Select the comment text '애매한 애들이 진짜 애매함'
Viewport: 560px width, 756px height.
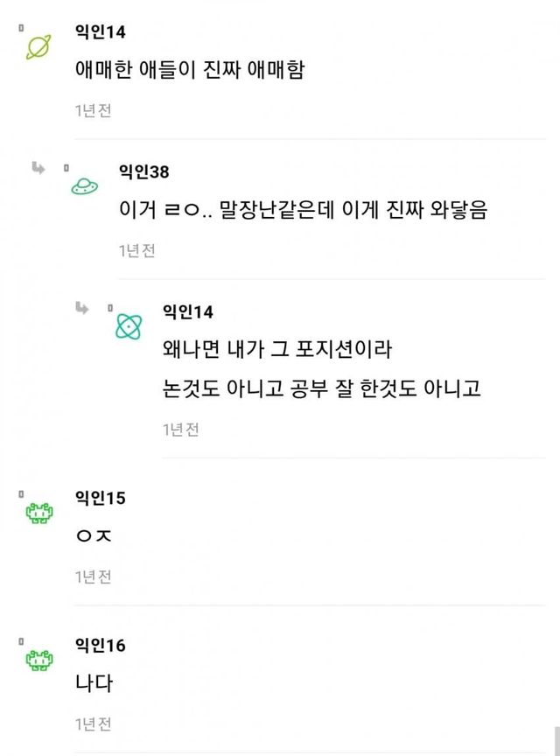[190, 71]
